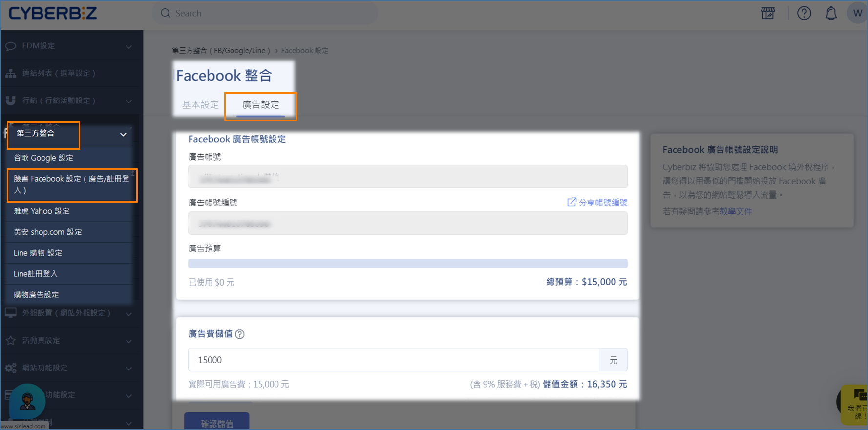Click 實際可用廣告費:15,000 元 text
The image size is (868, 430).
pyautogui.click(x=239, y=384)
